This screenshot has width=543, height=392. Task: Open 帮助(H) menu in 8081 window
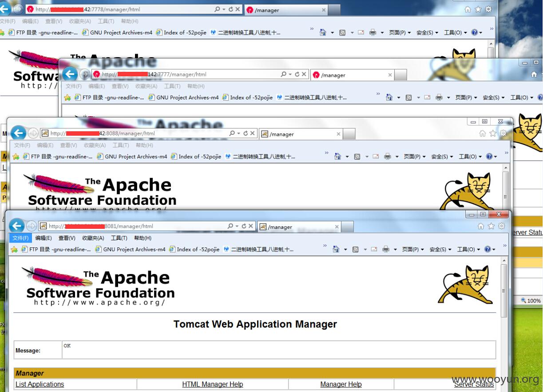(143, 238)
